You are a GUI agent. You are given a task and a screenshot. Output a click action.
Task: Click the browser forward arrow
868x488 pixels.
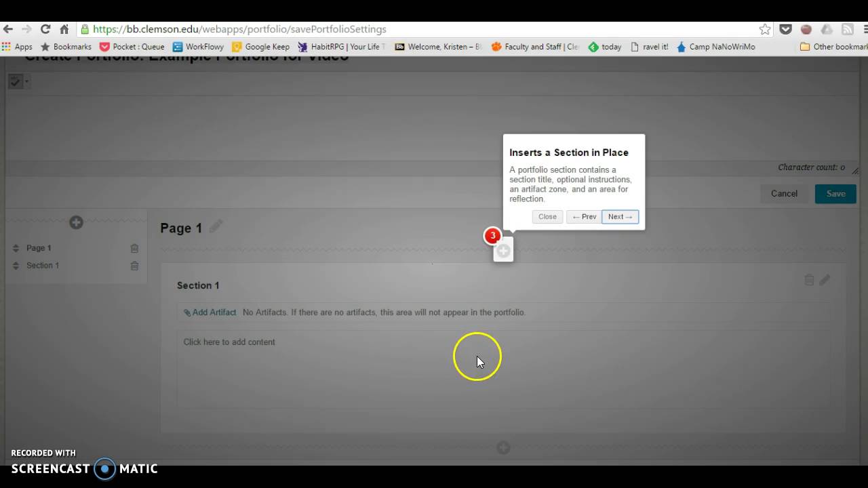(26, 29)
